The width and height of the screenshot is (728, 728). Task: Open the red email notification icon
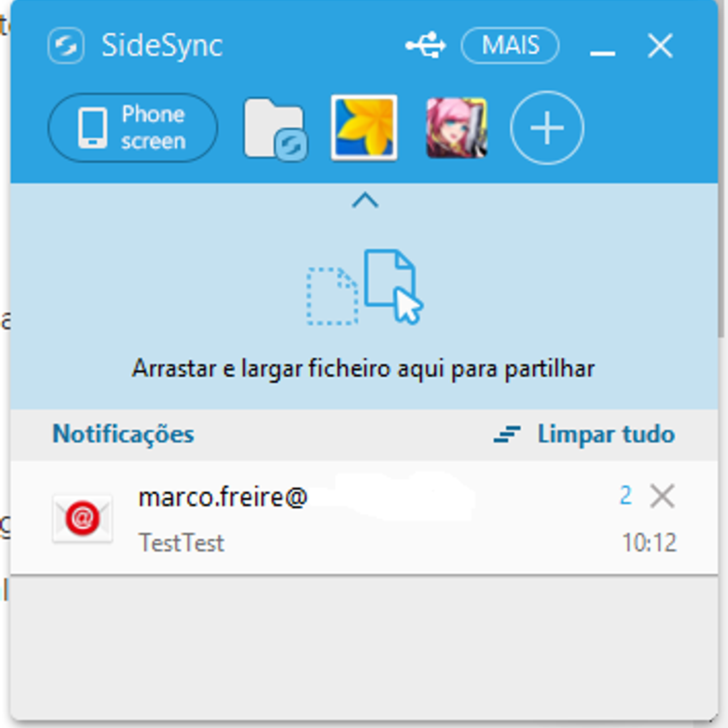pyautogui.click(x=82, y=518)
